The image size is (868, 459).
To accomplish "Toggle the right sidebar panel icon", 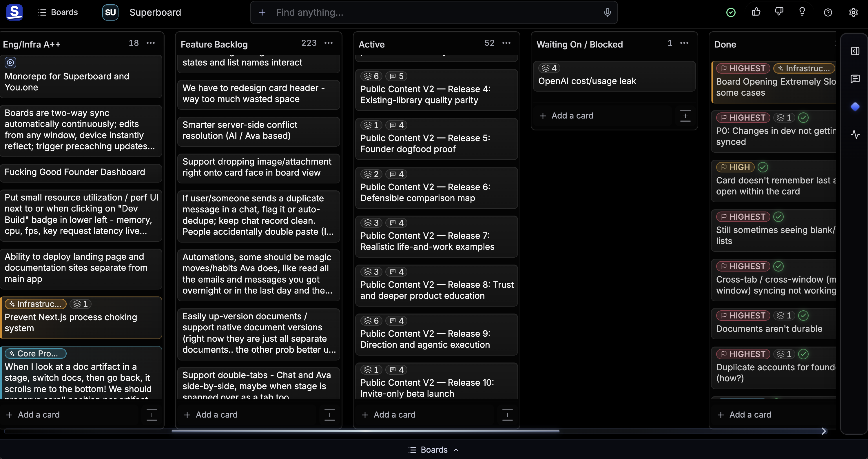I will 855,51.
